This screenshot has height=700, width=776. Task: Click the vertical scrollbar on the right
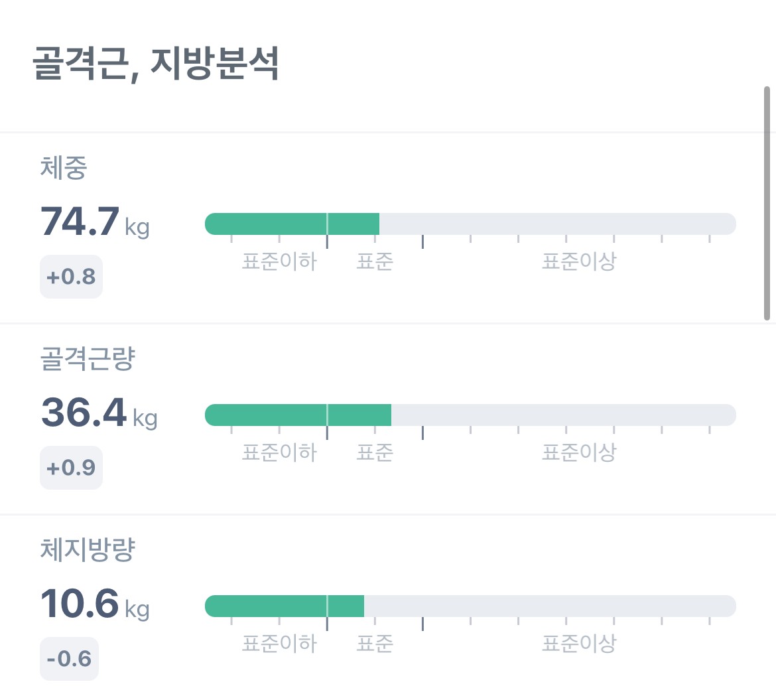[767, 203]
